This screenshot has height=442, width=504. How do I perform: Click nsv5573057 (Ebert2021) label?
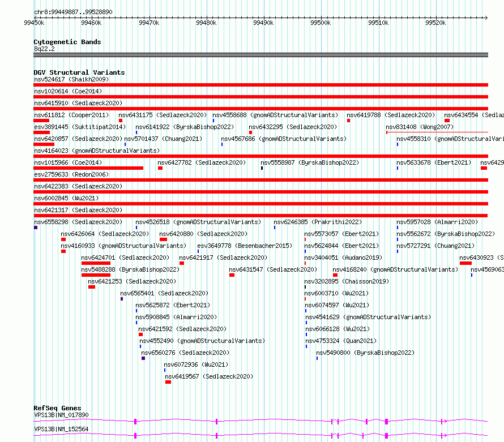click(341, 234)
